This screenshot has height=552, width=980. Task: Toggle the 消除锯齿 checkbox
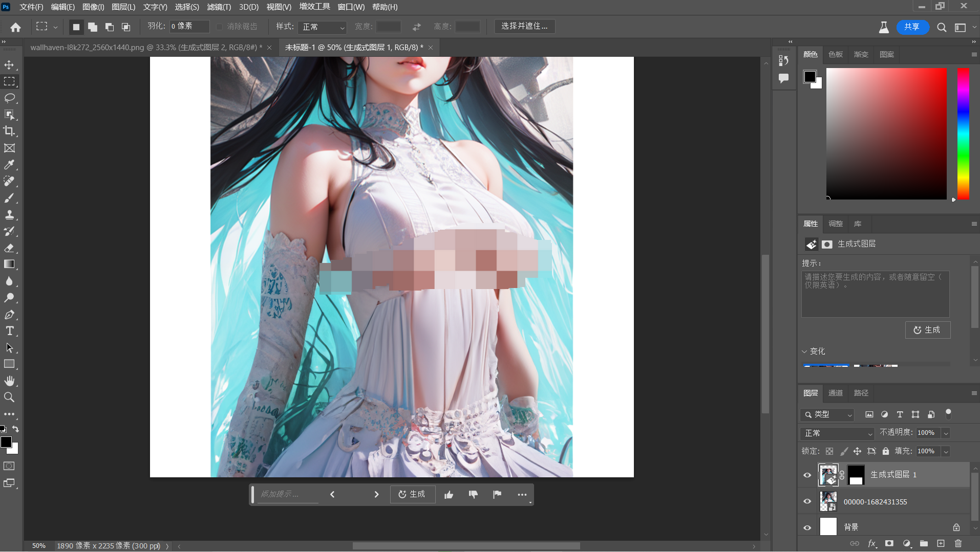[220, 27]
